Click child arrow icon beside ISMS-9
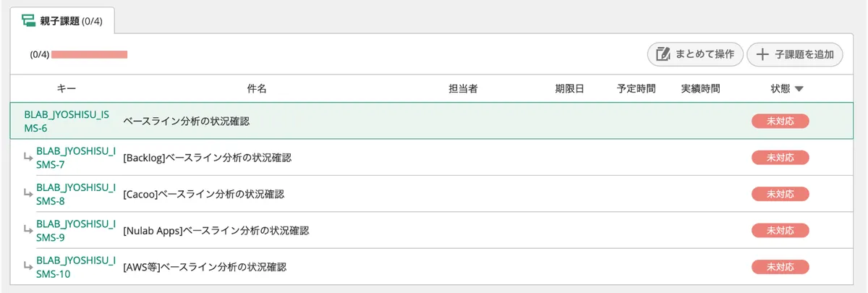The height and width of the screenshot is (293, 868). click(x=27, y=229)
